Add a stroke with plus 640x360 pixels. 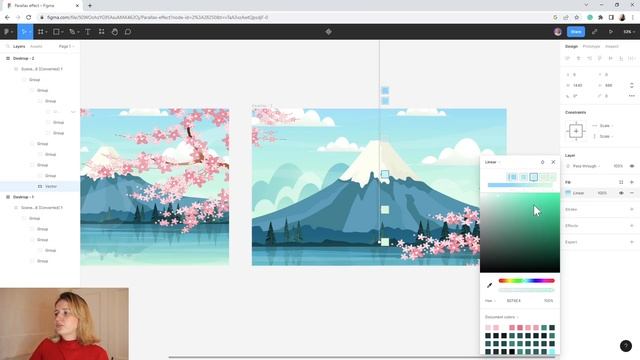pyautogui.click(x=632, y=209)
